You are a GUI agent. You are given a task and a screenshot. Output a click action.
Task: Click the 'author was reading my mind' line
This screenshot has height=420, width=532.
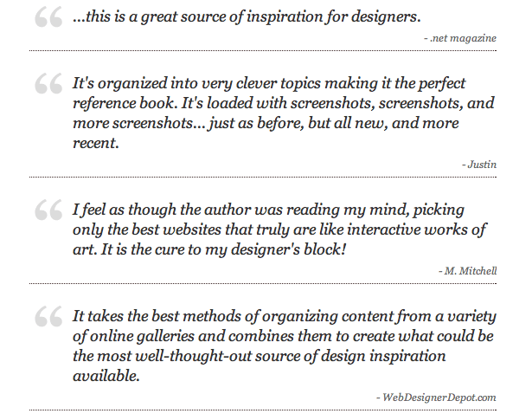click(268, 210)
